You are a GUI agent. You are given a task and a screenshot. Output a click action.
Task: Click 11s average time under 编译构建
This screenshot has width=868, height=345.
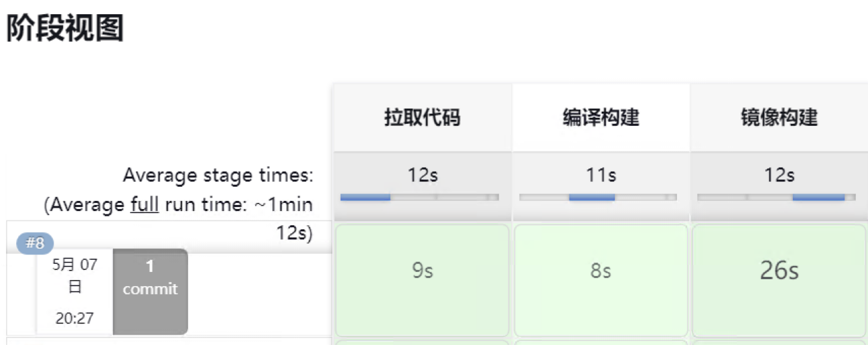pyautogui.click(x=601, y=175)
